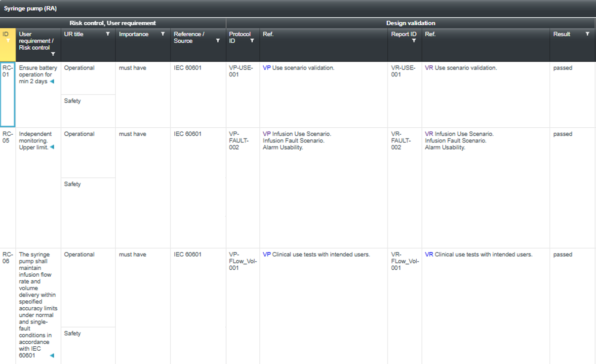This screenshot has width=596, height=364.
Task: Click the UR title column filter icon
Action: pyautogui.click(x=108, y=34)
